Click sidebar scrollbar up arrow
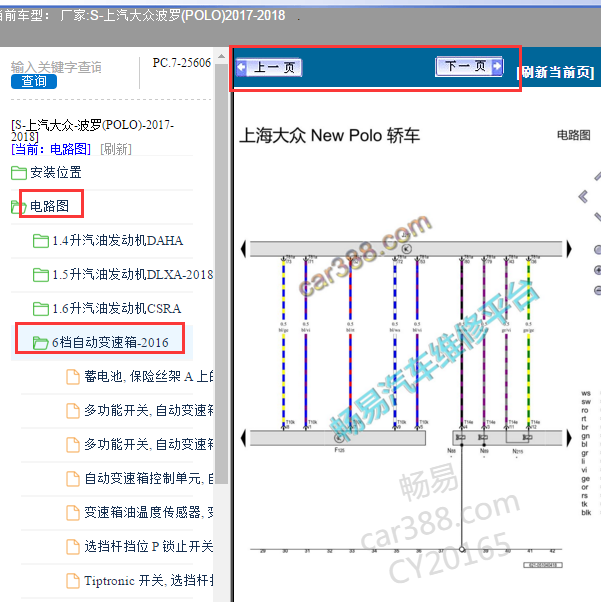Screen dimensions: 601x602 [x=221, y=56]
